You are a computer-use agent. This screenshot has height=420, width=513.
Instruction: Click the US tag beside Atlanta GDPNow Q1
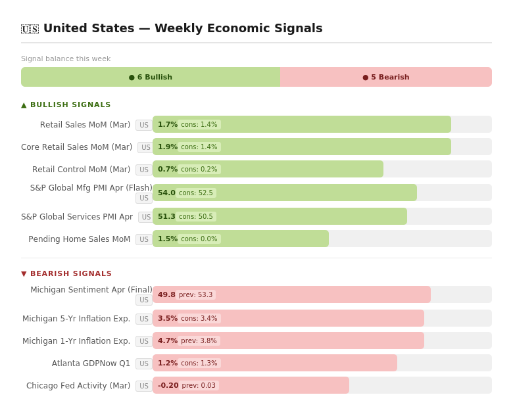(144, 363)
